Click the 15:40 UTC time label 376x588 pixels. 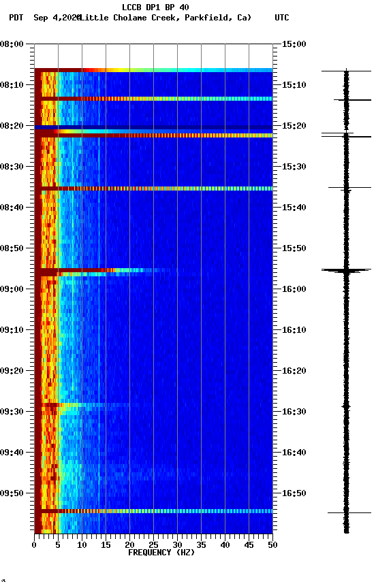point(294,208)
